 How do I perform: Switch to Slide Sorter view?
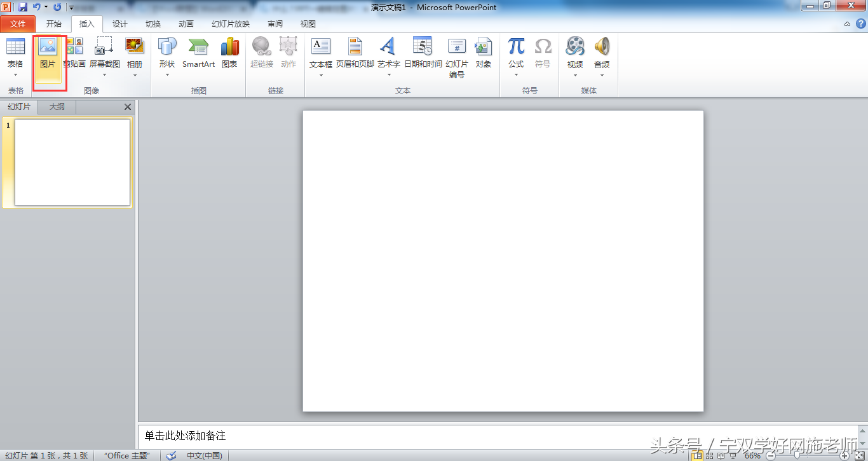coord(710,455)
